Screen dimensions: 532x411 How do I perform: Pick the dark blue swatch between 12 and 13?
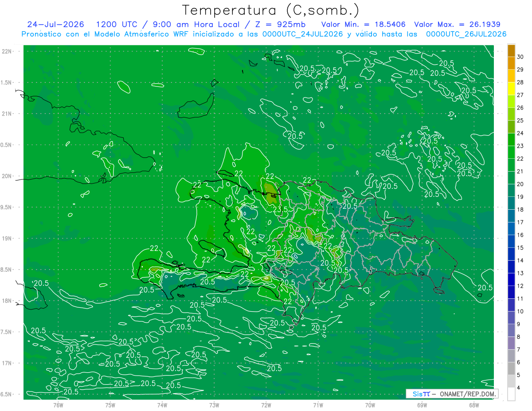click(511, 280)
